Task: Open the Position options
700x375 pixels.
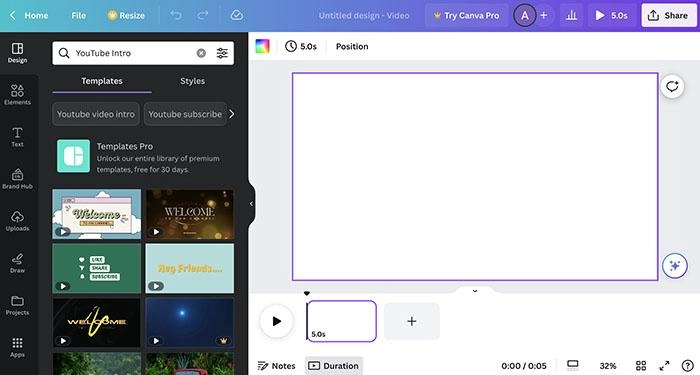Action: click(352, 46)
